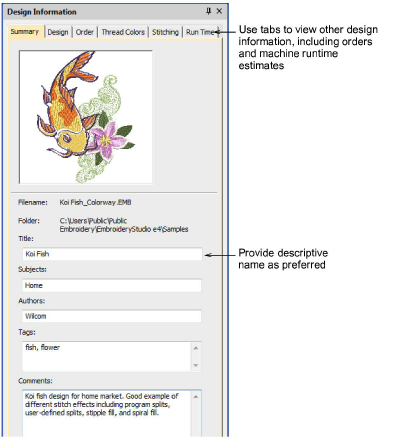Click inside the Comments text area

pos(107,413)
